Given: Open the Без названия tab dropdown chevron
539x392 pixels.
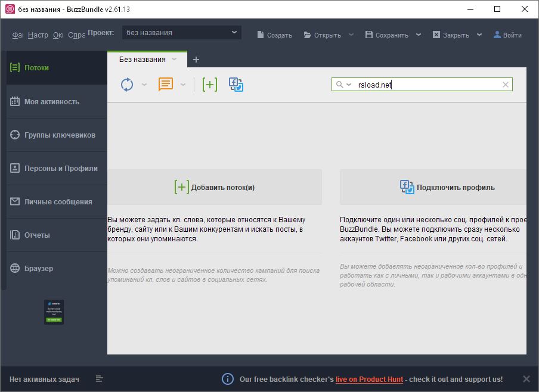Looking at the screenshot, I should (x=174, y=60).
